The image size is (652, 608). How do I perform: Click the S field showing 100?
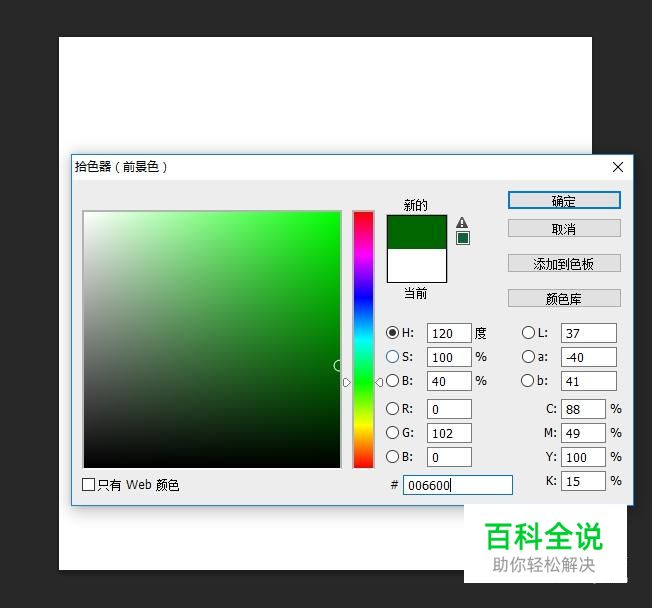(449, 357)
